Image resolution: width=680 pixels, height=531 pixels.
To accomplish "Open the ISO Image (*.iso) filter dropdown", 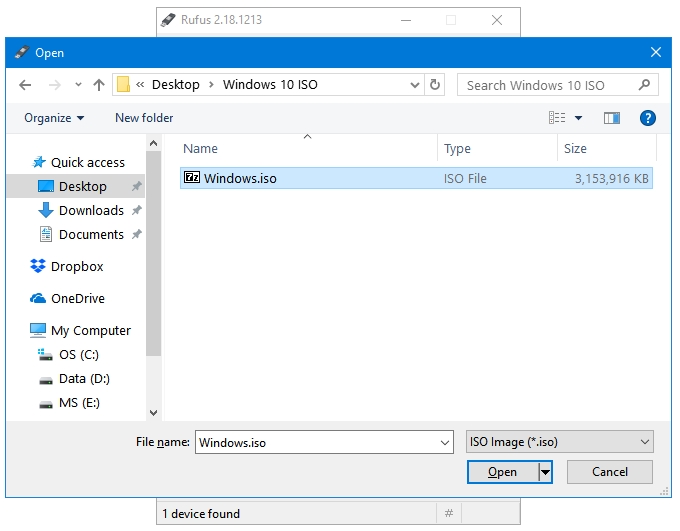I will click(559, 442).
